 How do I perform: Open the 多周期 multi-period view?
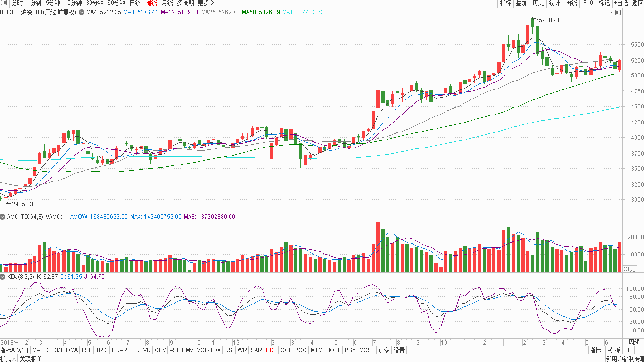coord(185,3)
